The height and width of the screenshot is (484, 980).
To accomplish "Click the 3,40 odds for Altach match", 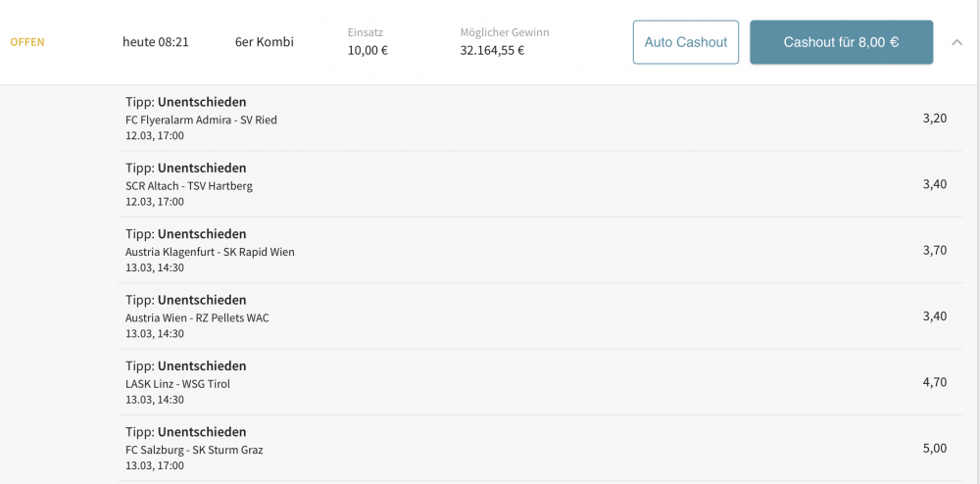I will click(x=935, y=184).
